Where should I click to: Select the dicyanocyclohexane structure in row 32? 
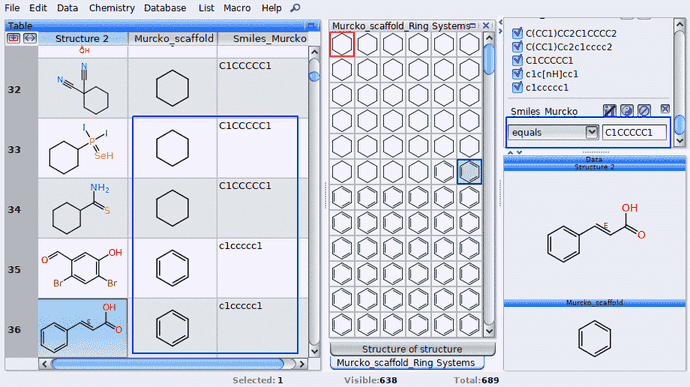coord(83,88)
